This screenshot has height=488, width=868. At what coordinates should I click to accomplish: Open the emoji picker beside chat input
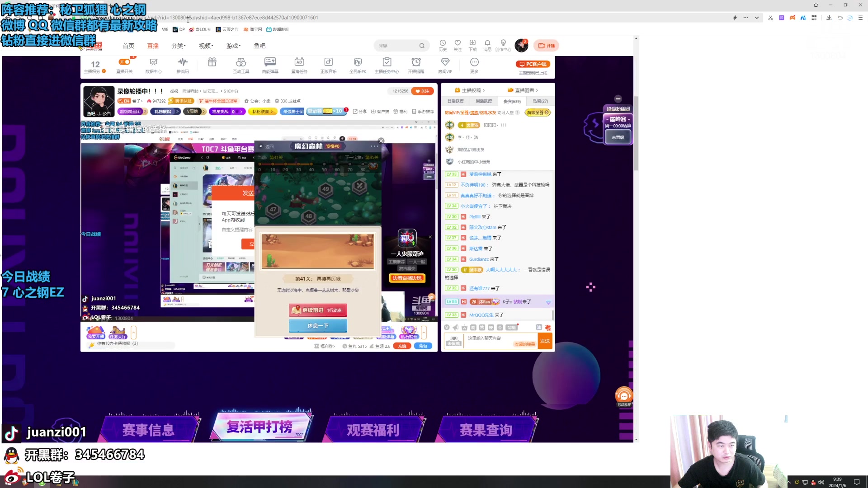(448, 328)
